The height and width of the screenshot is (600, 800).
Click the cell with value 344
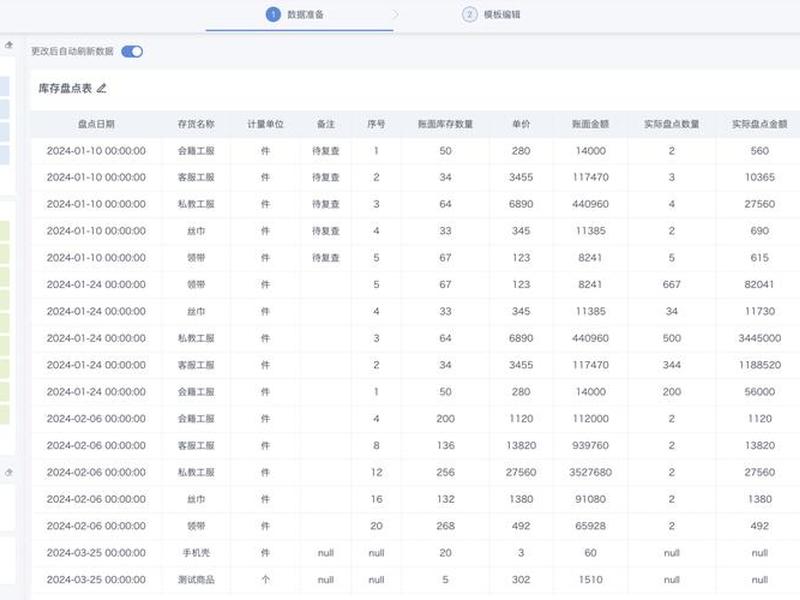click(671, 365)
